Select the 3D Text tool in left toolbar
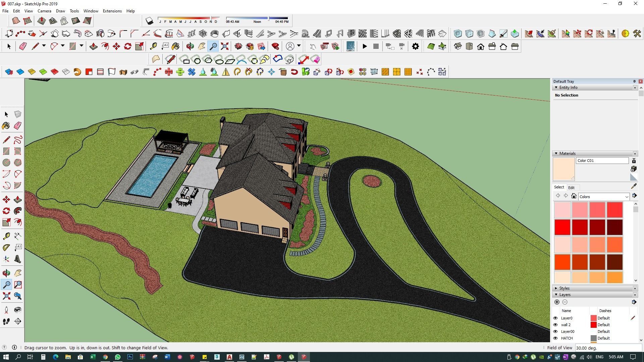This screenshot has height=362, width=644. point(18,259)
